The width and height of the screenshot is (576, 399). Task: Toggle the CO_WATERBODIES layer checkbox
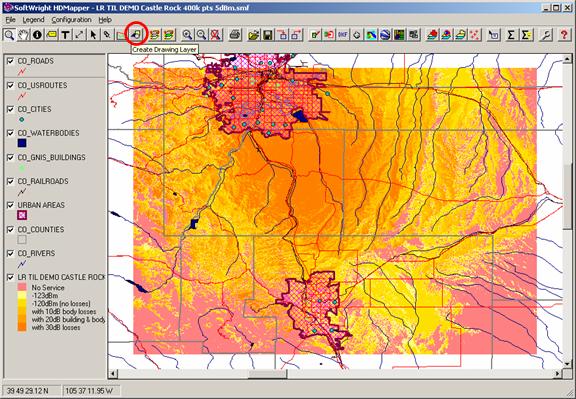click(x=11, y=133)
